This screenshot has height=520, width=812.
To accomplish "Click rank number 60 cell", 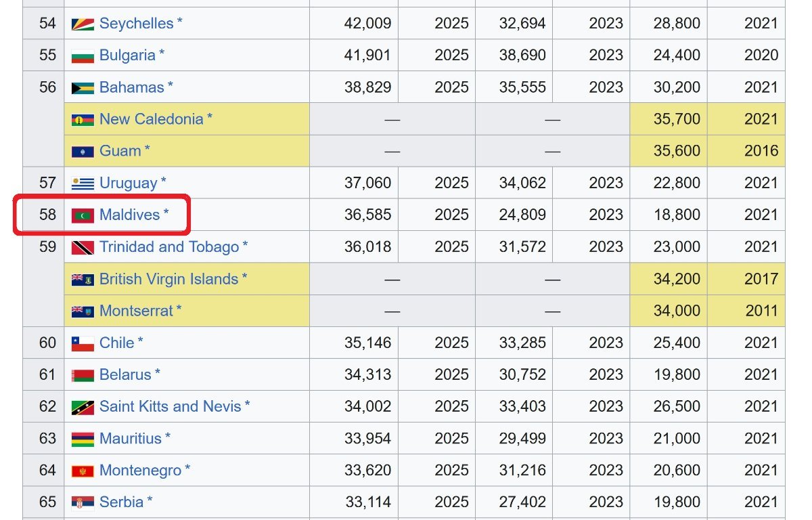I will click(47, 343).
